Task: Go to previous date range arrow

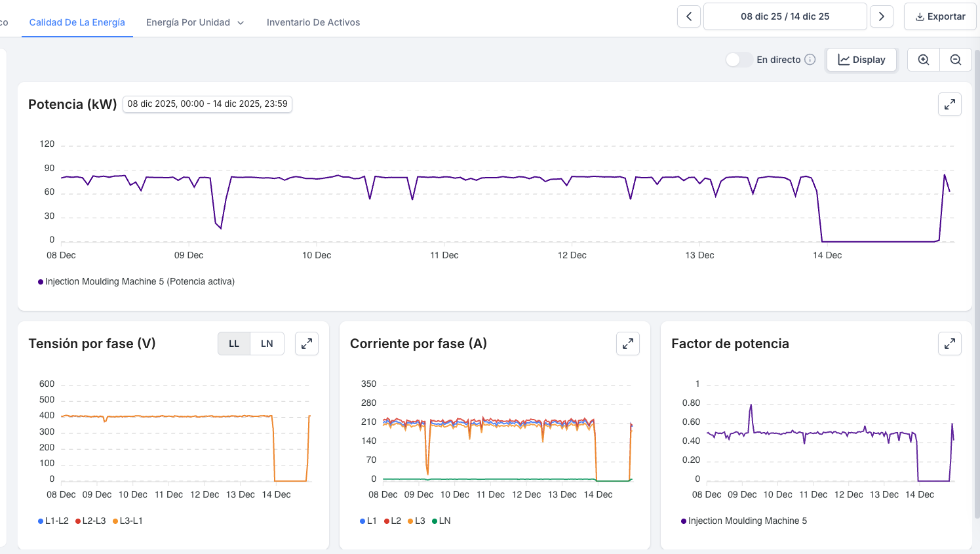Action: [689, 16]
